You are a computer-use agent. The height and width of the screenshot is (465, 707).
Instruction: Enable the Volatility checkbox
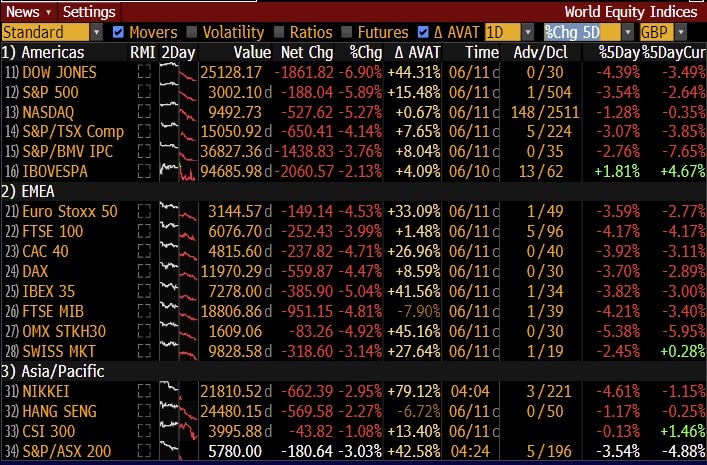point(192,32)
